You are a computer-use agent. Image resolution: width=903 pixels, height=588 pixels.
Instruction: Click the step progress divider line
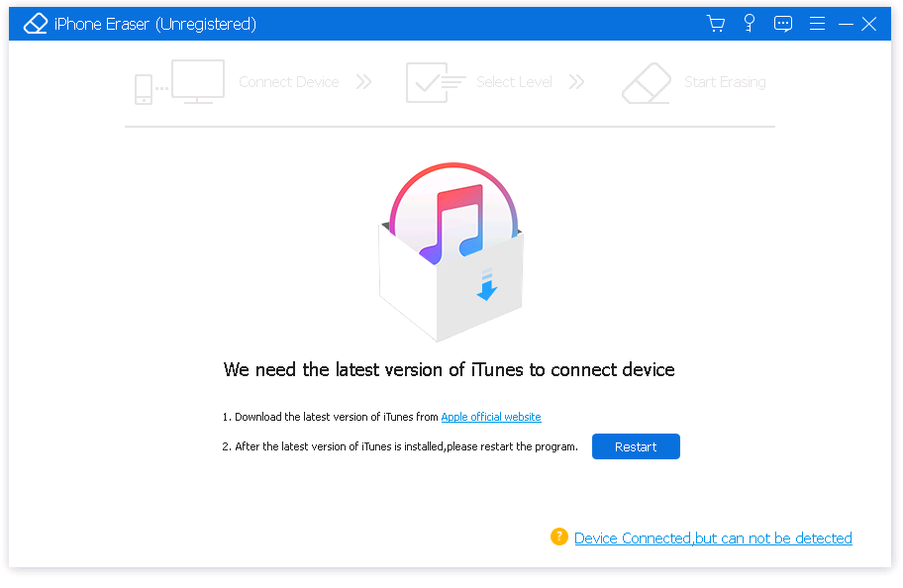click(x=450, y=126)
